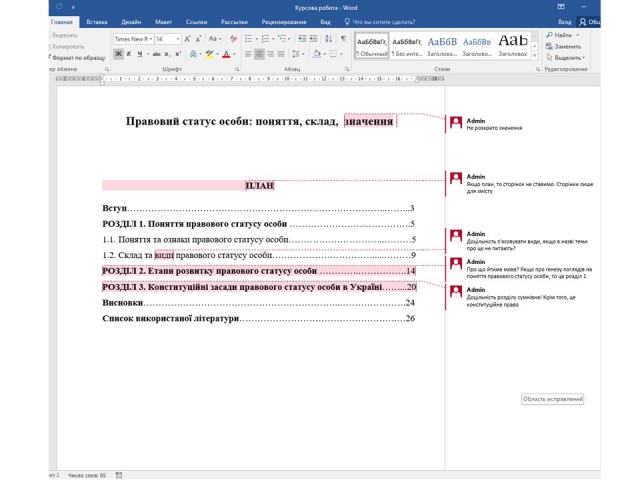Toggle italic formatting button
This screenshot has width=640, height=480.
click(x=129, y=54)
